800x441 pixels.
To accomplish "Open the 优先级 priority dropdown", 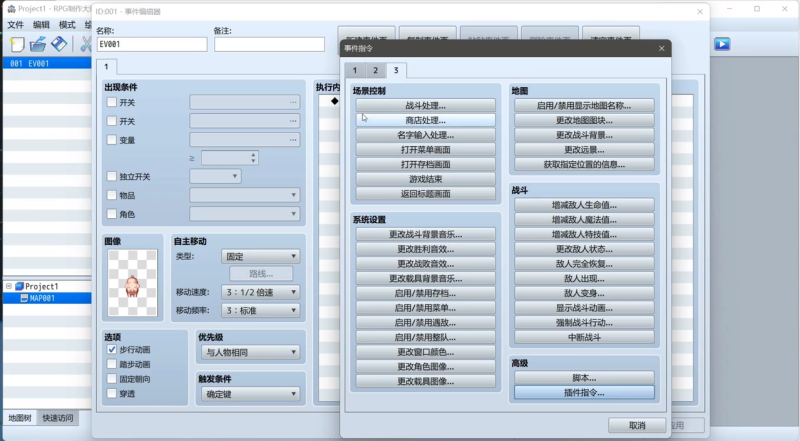I will [x=251, y=352].
